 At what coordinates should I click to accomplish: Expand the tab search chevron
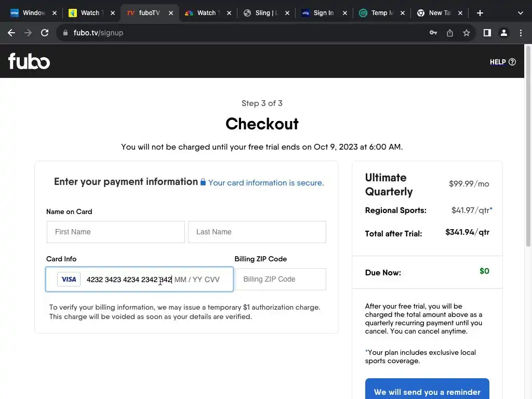[x=521, y=13]
